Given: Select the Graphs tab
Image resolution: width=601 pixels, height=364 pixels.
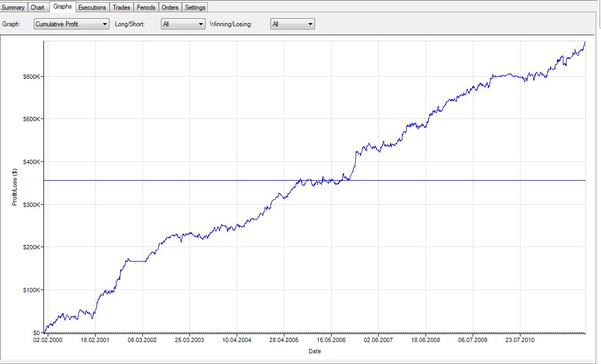Looking at the screenshot, I should (62, 6).
